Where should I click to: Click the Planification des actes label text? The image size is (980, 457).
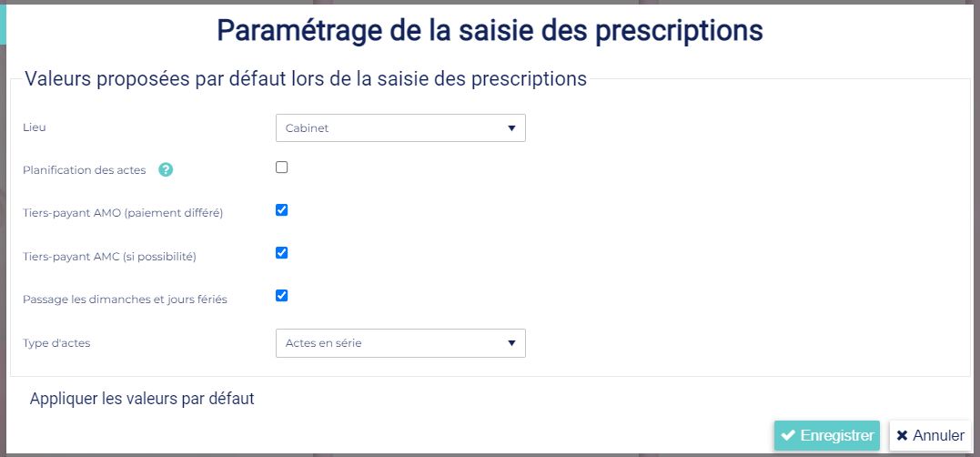tap(85, 170)
